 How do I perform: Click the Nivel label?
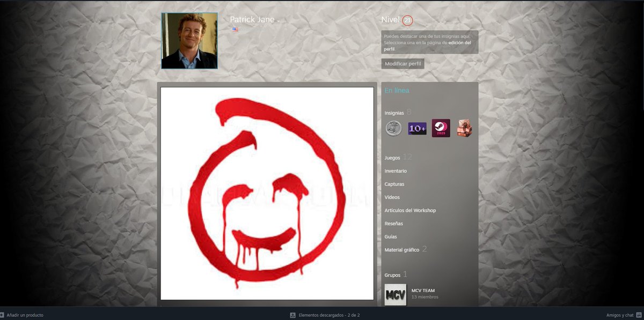coord(390,20)
